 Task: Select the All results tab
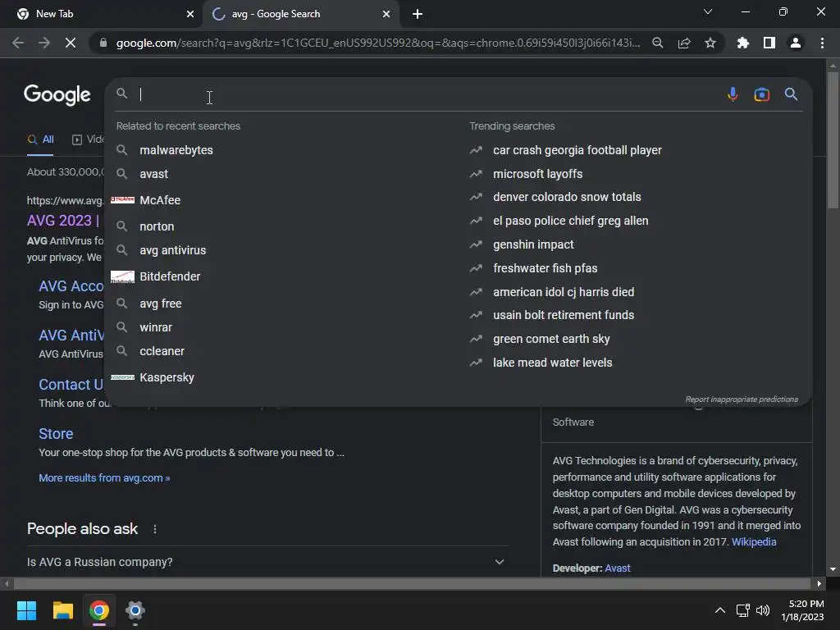coord(41,139)
